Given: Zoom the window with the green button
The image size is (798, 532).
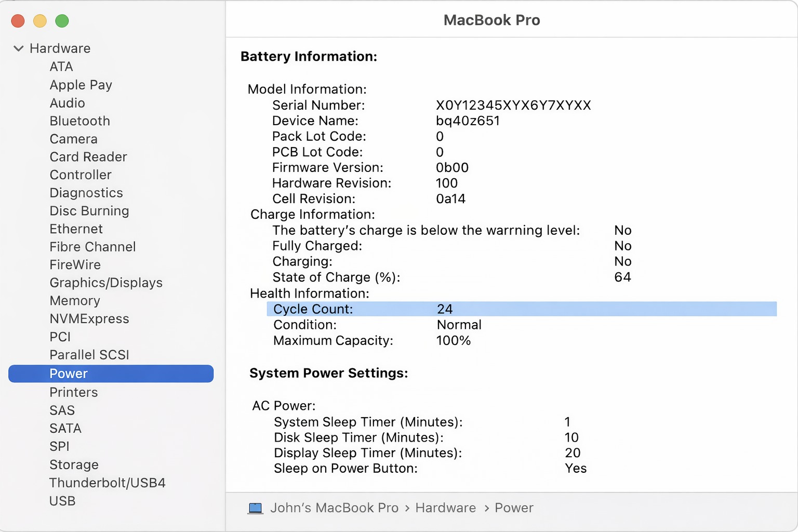Looking at the screenshot, I should [62, 21].
